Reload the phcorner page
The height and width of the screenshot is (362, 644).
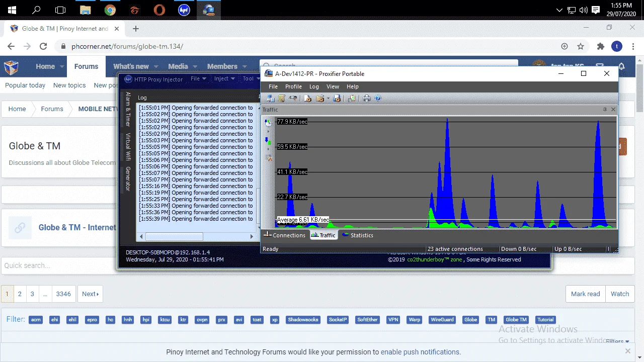pyautogui.click(x=43, y=46)
